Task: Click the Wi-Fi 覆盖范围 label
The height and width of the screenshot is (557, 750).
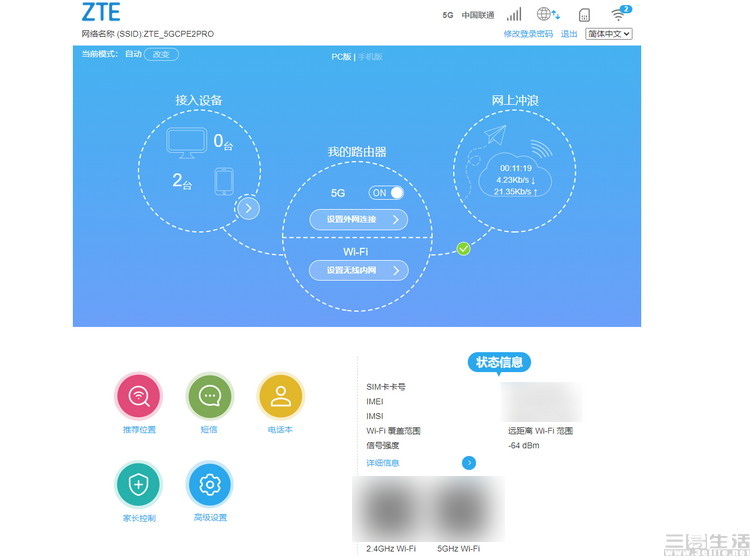Action: [x=393, y=431]
